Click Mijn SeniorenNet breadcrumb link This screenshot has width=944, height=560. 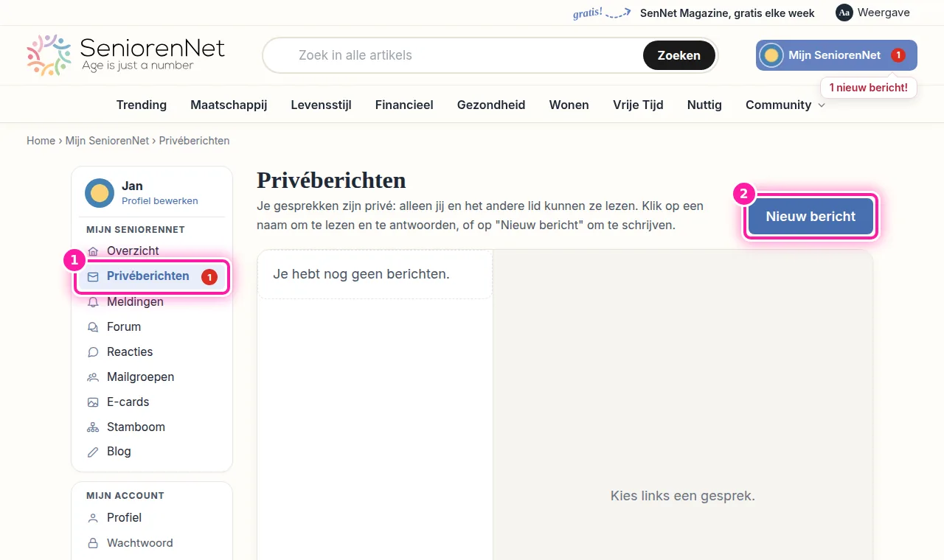coord(107,140)
